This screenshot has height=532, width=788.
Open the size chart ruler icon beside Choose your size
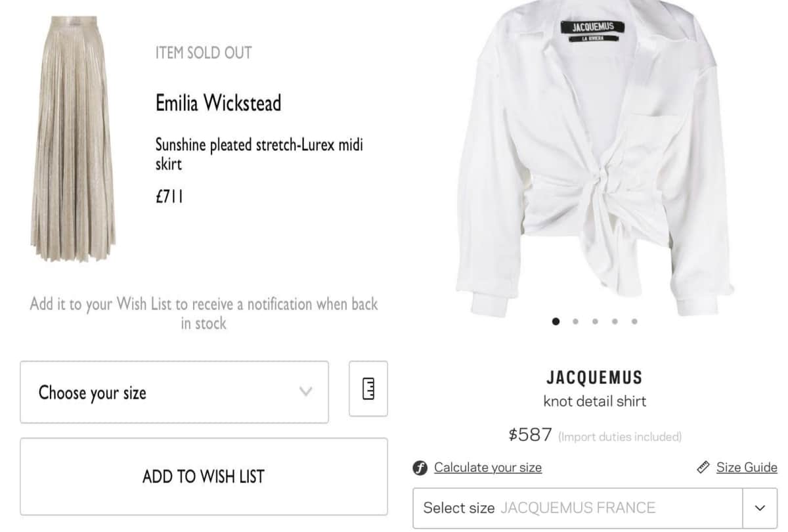click(368, 391)
